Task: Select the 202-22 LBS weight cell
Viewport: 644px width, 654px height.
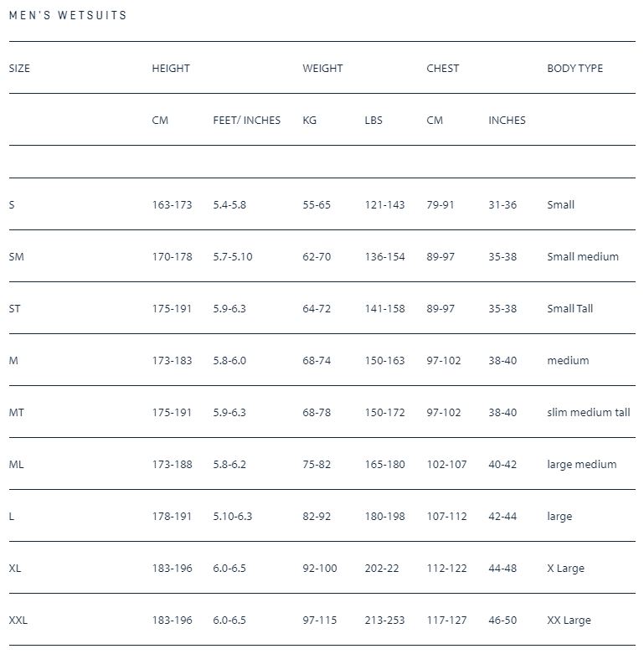Action: tap(382, 568)
